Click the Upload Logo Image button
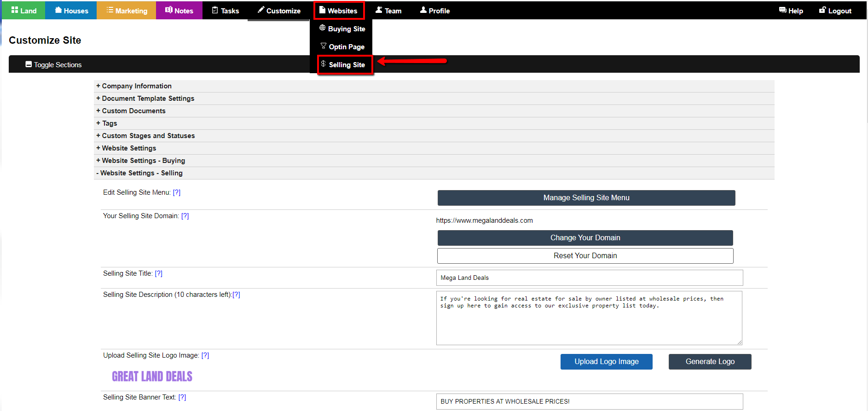Viewport: 868px width, 411px height. (x=606, y=362)
